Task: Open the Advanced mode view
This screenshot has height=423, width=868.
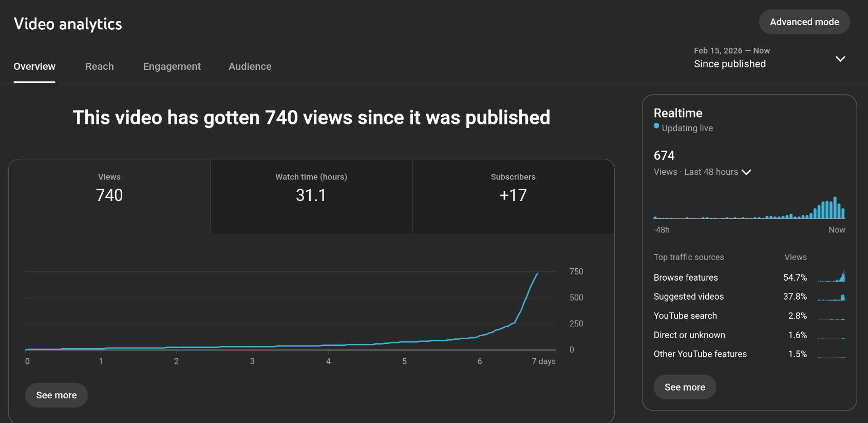Action: pos(804,22)
